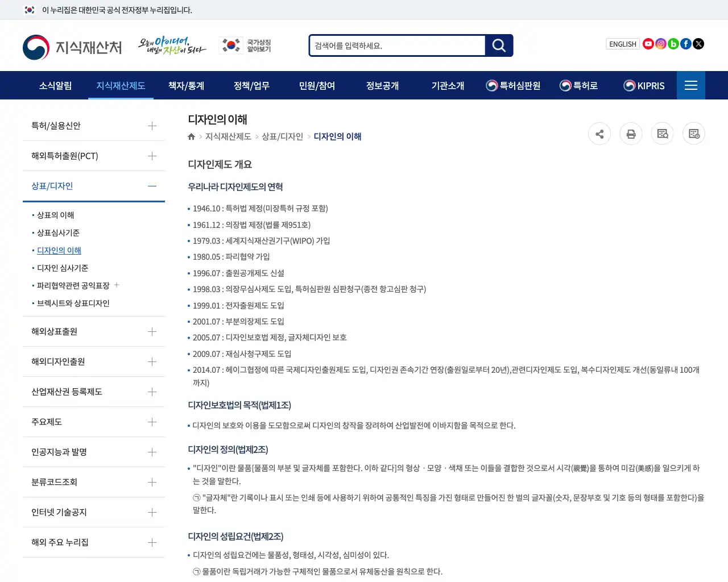
Task: Open the hamburger menu icon
Action: (x=690, y=85)
